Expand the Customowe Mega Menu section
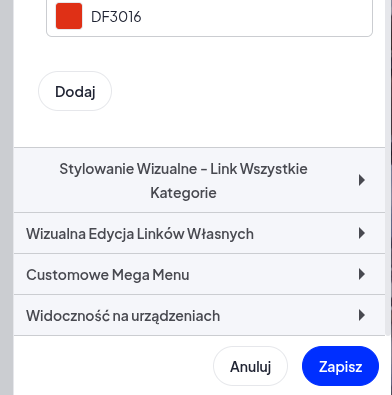The height and width of the screenshot is (395, 392). coord(199,274)
